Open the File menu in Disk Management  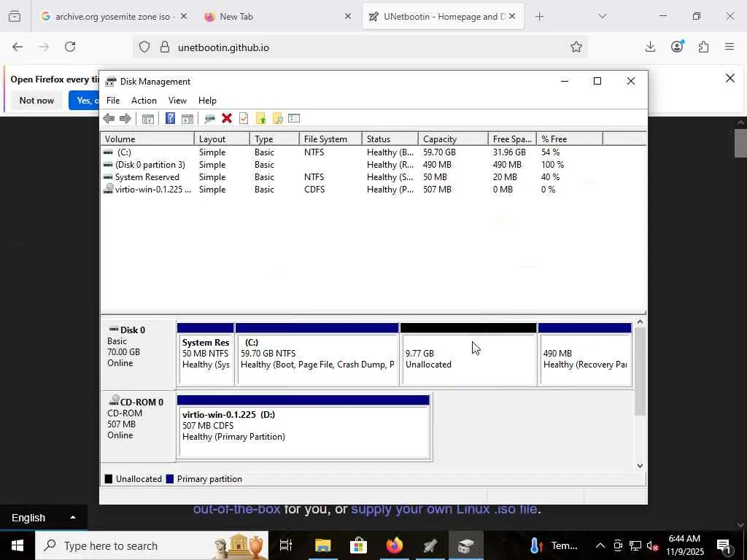pyautogui.click(x=113, y=101)
